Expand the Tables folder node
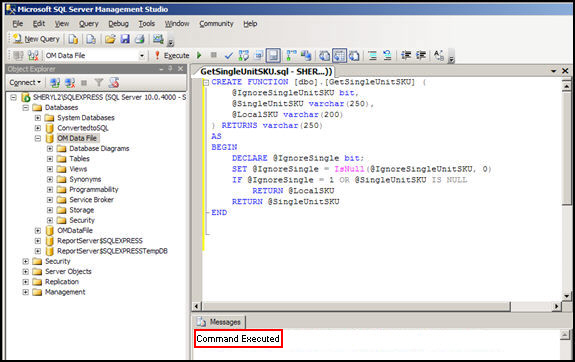Screen dimensions: 575x362 click(x=50, y=159)
